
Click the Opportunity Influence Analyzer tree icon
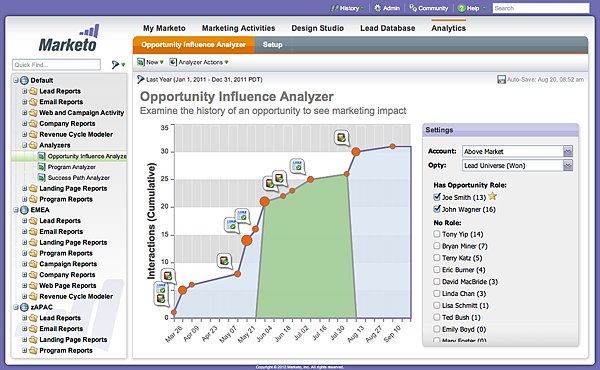[41, 156]
